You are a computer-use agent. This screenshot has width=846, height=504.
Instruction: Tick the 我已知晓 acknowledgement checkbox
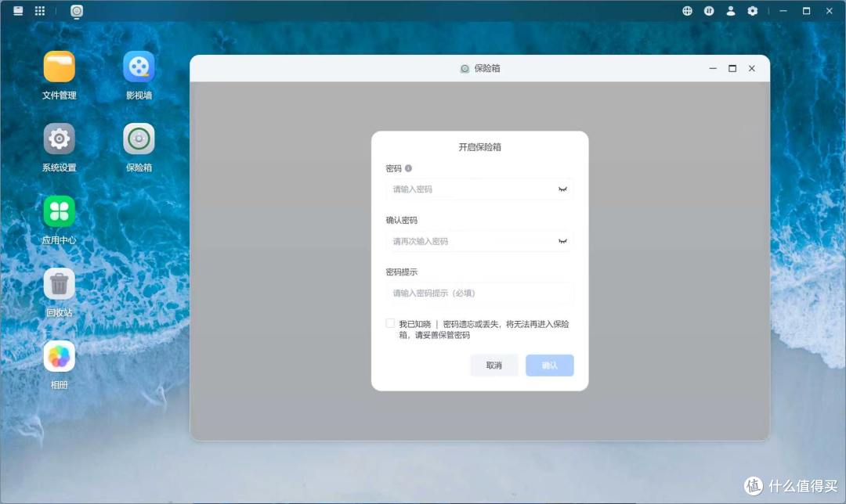click(x=390, y=323)
